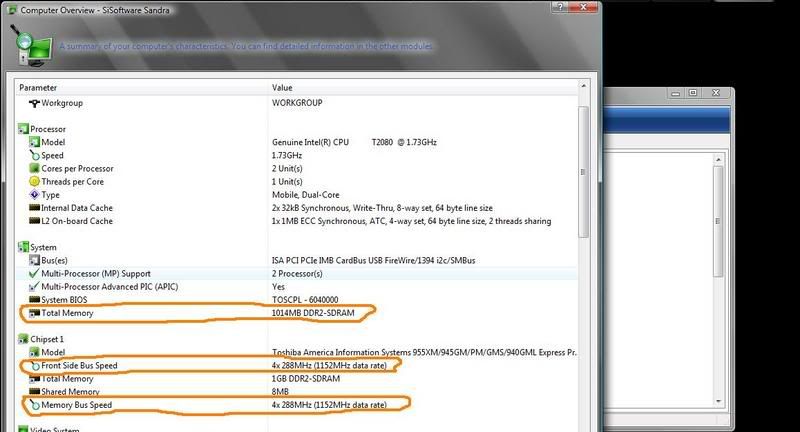Select the WORKGROUP value
Viewport: 800px width, 432px height.
[297, 103]
